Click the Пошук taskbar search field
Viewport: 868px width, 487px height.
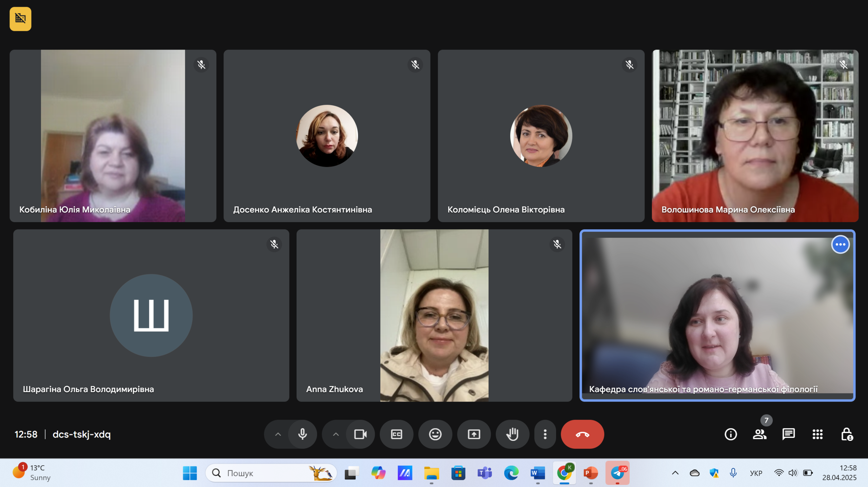[271, 473]
